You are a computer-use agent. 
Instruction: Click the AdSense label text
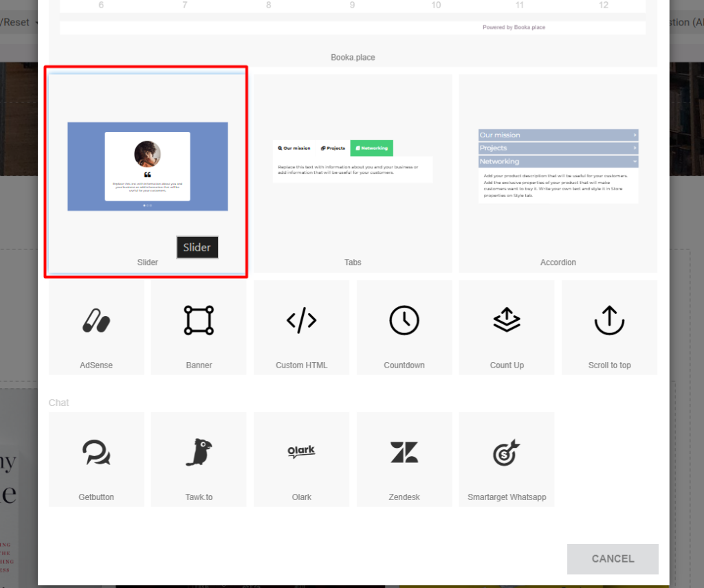point(96,365)
